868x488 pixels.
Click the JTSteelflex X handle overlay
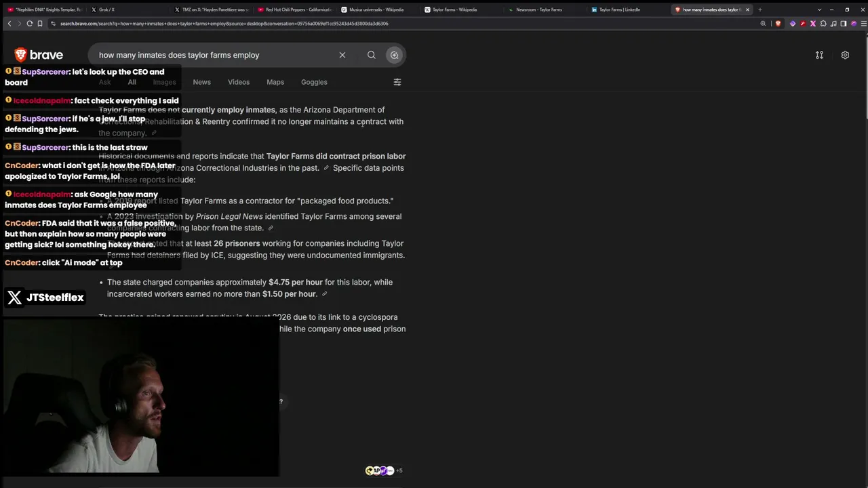[x=45, y=298]
